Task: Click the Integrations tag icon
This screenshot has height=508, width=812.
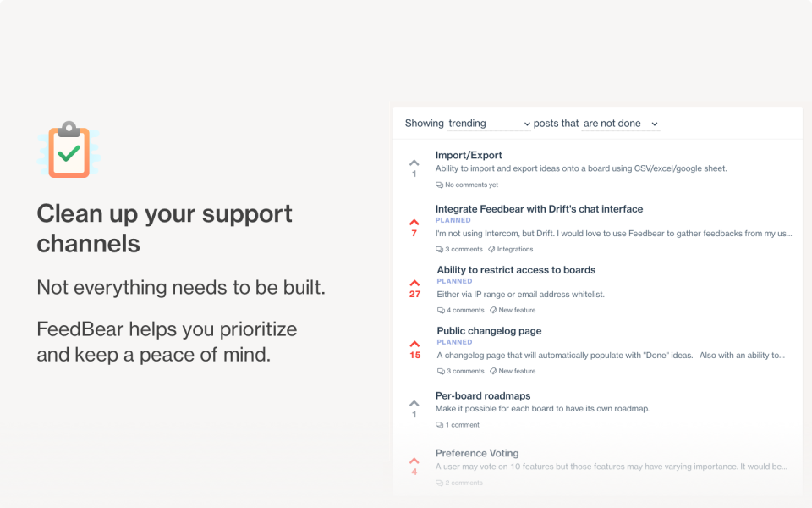Action: click(491, 250)
